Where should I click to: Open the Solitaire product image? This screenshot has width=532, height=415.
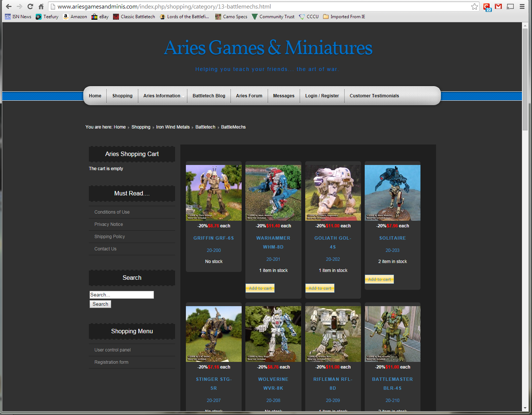click(393, 193)
